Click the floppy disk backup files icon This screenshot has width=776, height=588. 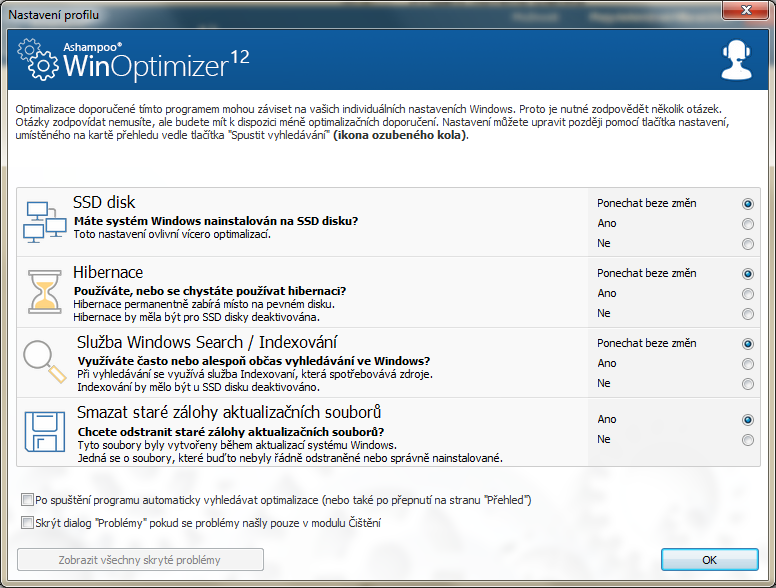pos(45,432)
